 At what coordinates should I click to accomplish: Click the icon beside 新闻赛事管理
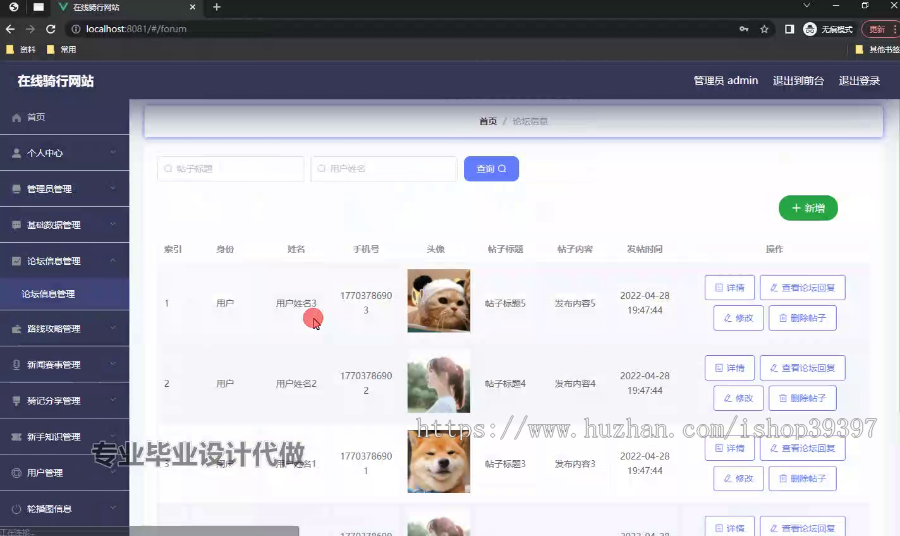point(16,365)
